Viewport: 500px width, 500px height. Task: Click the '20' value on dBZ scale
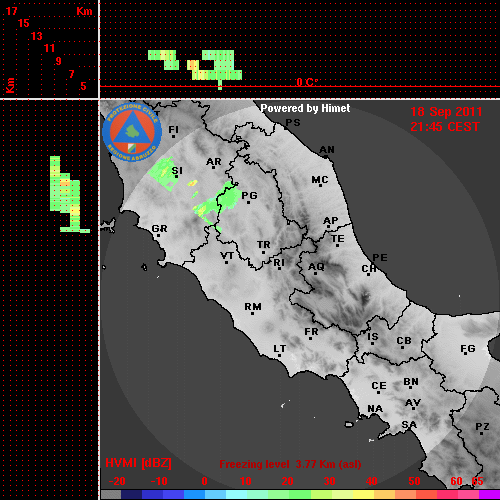pyautogui.click(x=288, y=481)
